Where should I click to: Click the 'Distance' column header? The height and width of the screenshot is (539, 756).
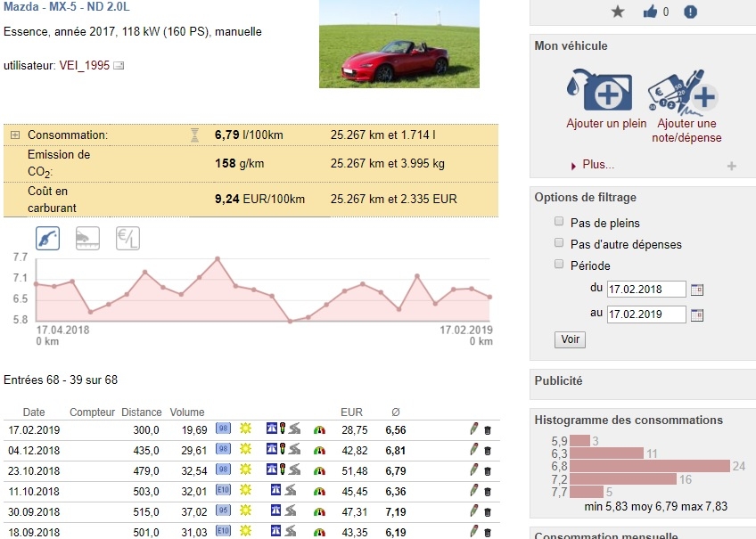click(x=141, y=412)
